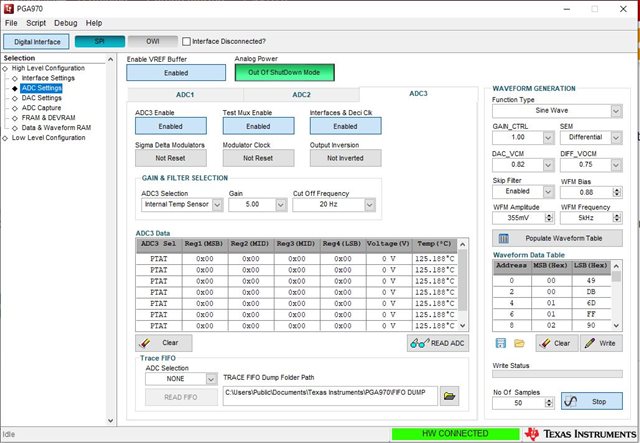Image resolution: width=640 pixels, height=443 pixels.
Task: Click ADC3 Data table scrollbar down arrow
Action: click(462, 326)
